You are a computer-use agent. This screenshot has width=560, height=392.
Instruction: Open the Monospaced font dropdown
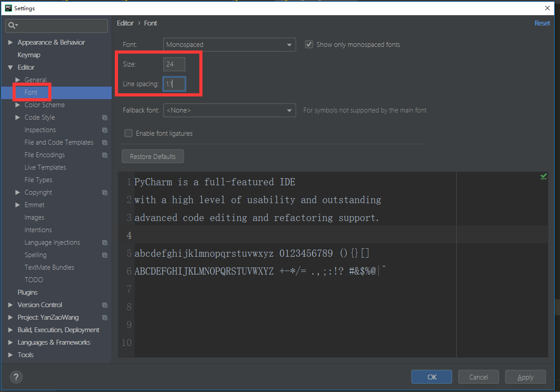coord(290,45)
